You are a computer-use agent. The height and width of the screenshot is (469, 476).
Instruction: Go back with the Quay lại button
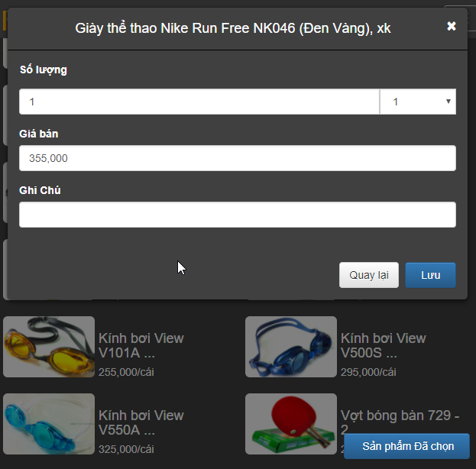[x=369, y=275]
